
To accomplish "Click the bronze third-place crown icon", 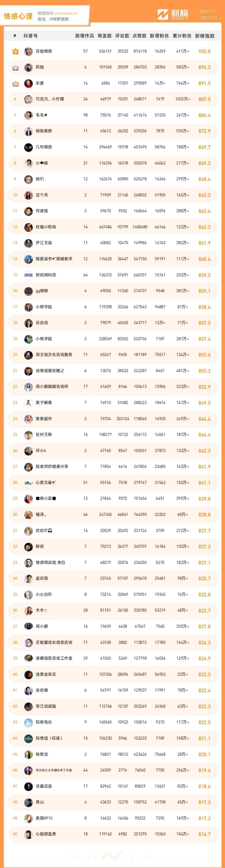I will point(15,83).
